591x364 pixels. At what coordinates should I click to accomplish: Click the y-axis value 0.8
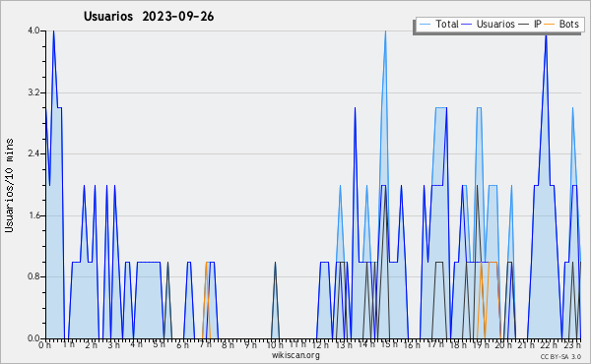(x=33, y=277)
